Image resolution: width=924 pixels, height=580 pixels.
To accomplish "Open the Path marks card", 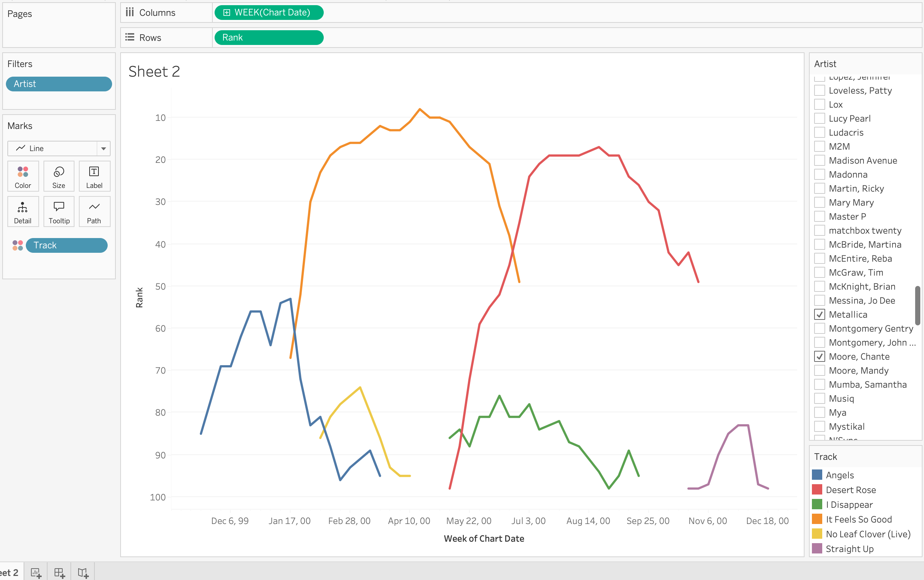I will click(x=94, y=212).
